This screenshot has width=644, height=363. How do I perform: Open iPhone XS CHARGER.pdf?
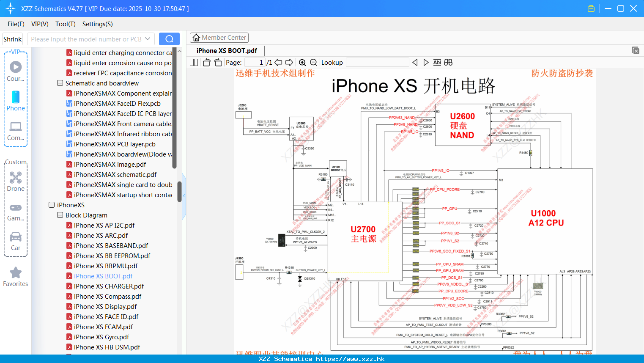coord(109,286)
